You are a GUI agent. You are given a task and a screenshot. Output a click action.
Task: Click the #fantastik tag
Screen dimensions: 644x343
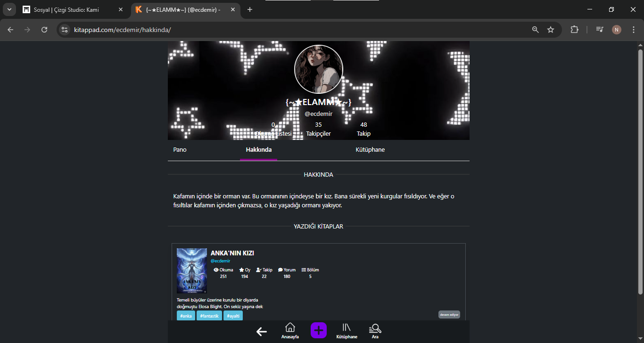(x=209, y=316)
